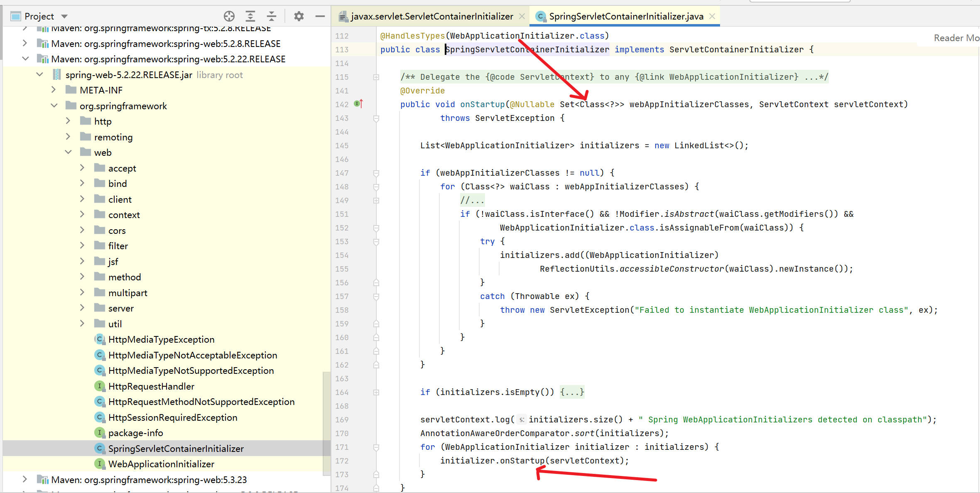The width and height of the screenshot is (980, 493).
Task: Collapse the web package
Action: [x=69, y=152]
